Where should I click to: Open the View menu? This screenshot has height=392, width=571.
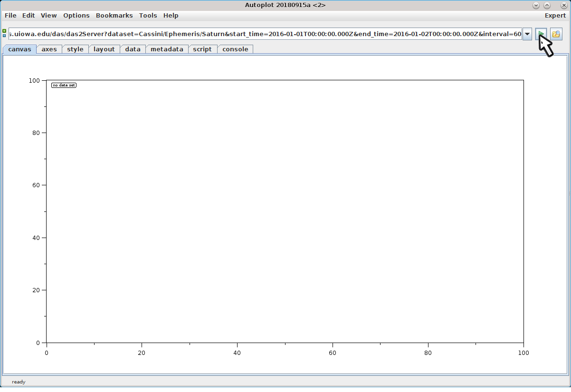(x=48, y=16)
